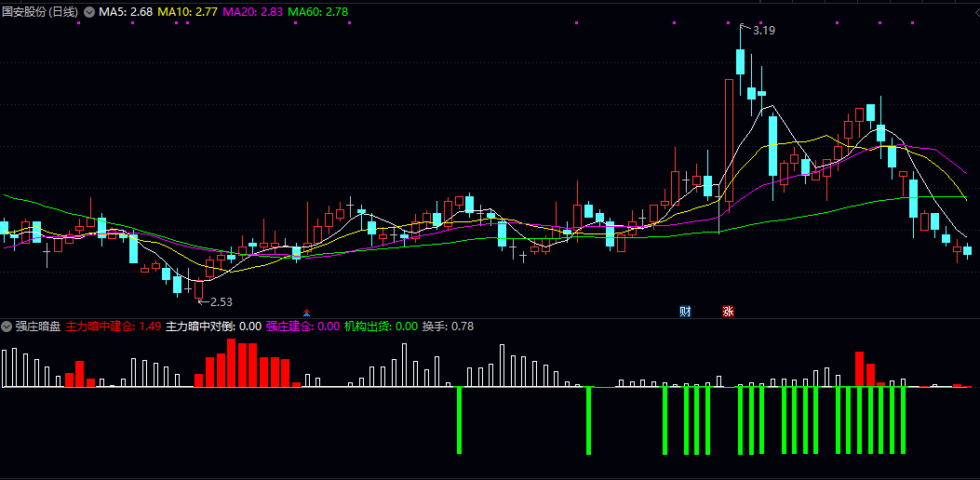Select the MA10: 2.77 moving average label
The width and height of the screenshot is (980, 480).
coord(187,12)
